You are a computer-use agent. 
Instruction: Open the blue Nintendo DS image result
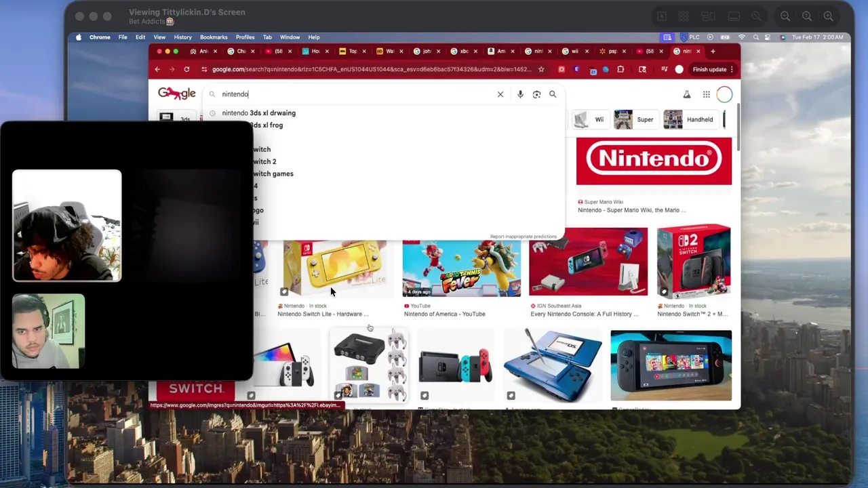pyautogui.click(x=553, y=366)
